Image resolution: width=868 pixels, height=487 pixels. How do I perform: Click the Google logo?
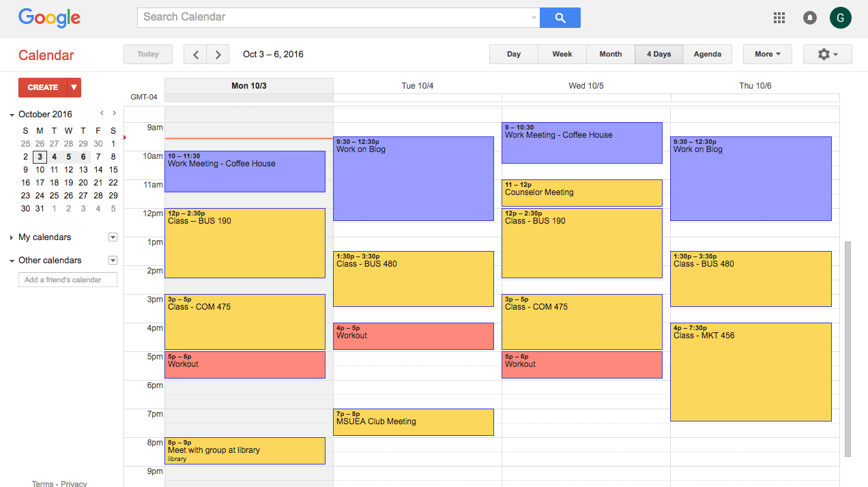point(49,18)
